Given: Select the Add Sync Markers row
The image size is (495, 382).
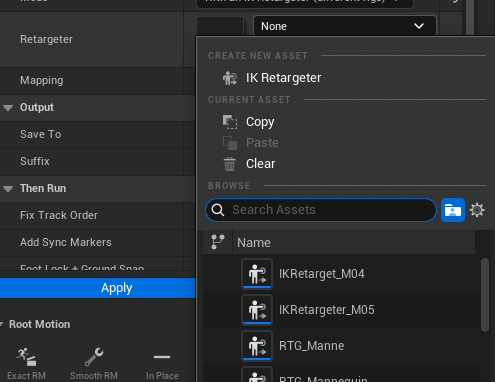Looking at the screenshot, I should click(x=97, y=242).
